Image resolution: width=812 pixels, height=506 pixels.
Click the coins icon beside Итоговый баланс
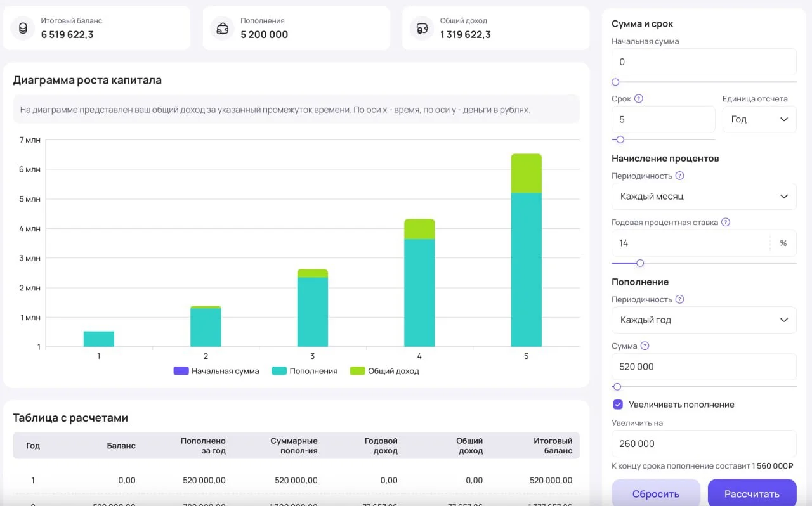click(23, 28)
